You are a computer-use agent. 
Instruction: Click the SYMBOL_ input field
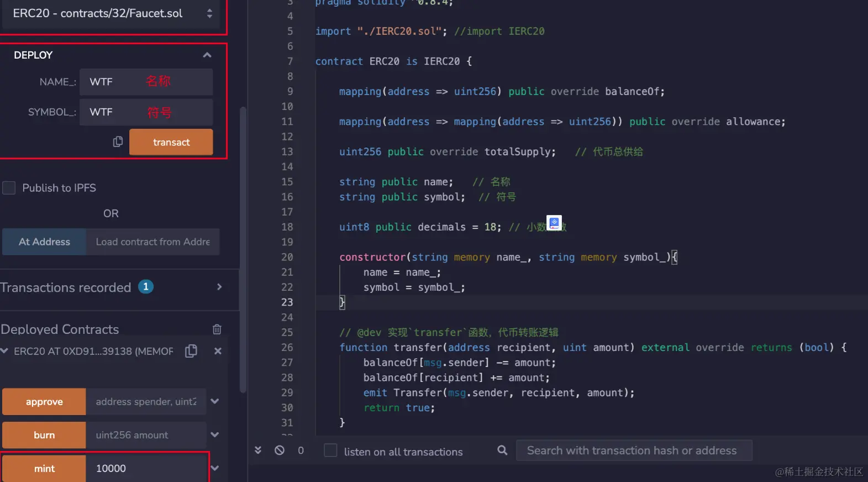146,112
